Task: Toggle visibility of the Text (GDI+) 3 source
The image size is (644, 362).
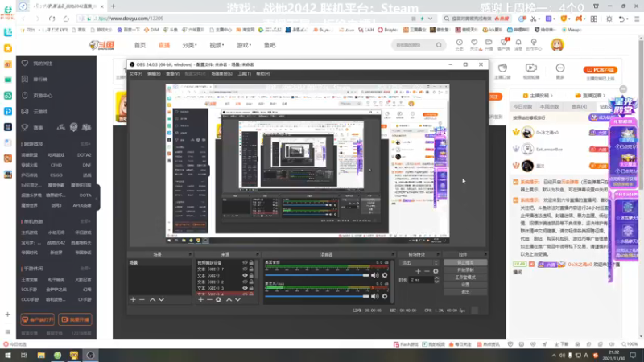Action: coord(246,288)
